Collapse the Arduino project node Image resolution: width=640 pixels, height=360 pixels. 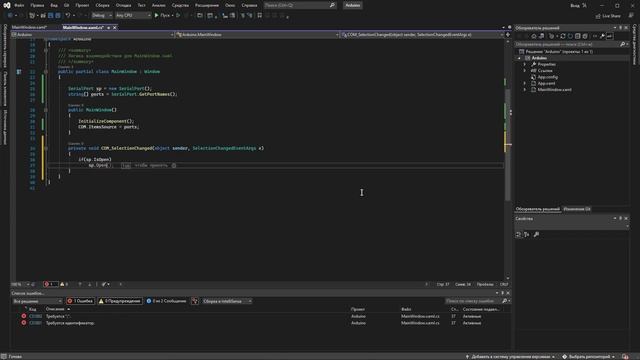click(x=519, y=58)
